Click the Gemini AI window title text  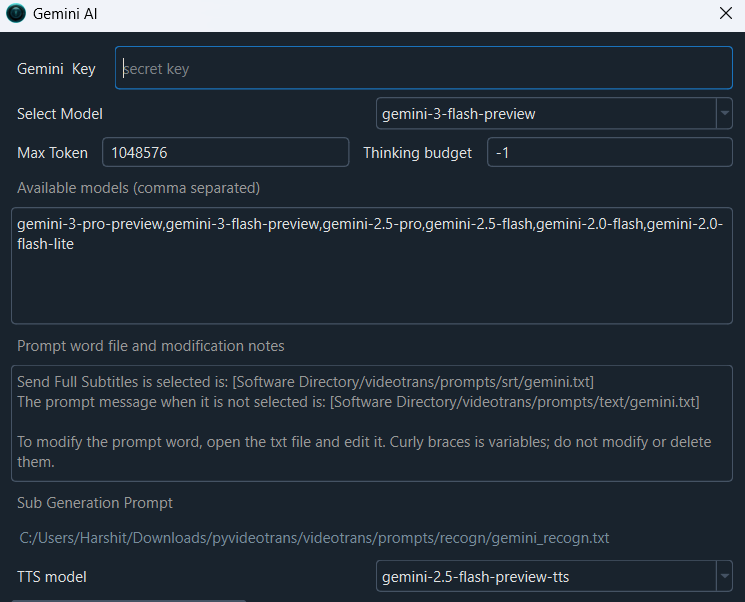(66, 15)
